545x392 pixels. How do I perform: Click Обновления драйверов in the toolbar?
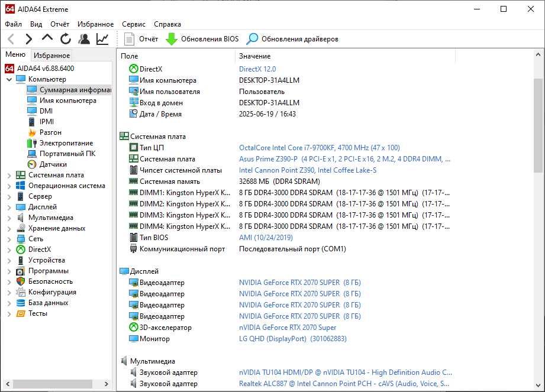pos(292,39)
